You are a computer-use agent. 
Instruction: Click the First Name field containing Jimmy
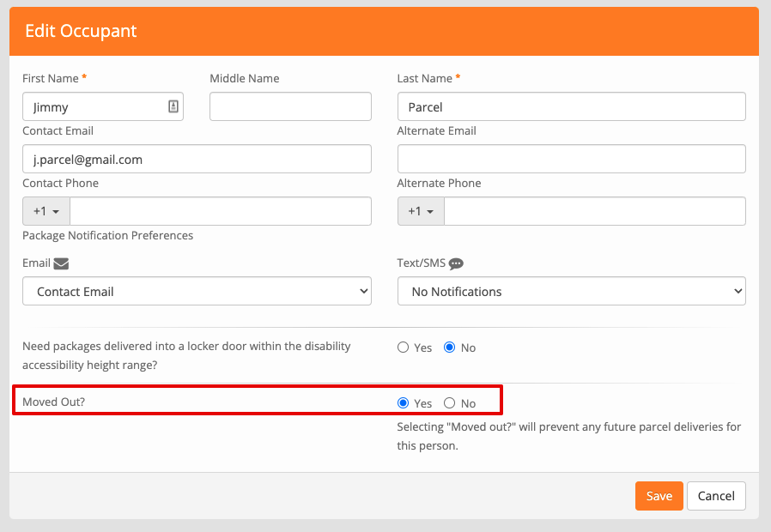click(x=103, y=106)
